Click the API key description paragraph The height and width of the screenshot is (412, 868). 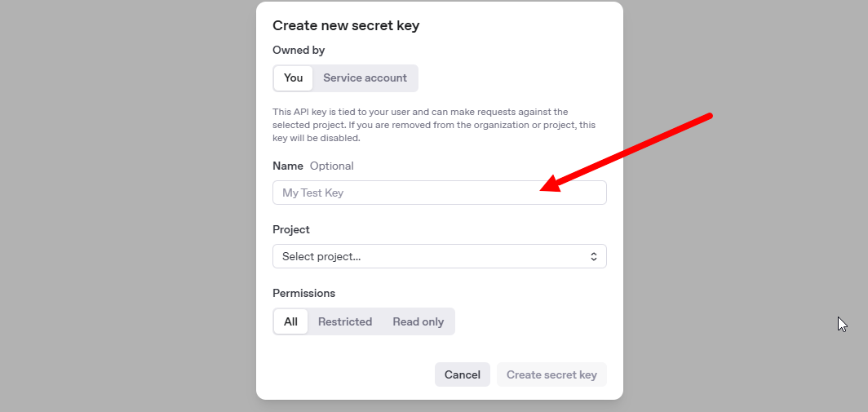coord(433,125)
